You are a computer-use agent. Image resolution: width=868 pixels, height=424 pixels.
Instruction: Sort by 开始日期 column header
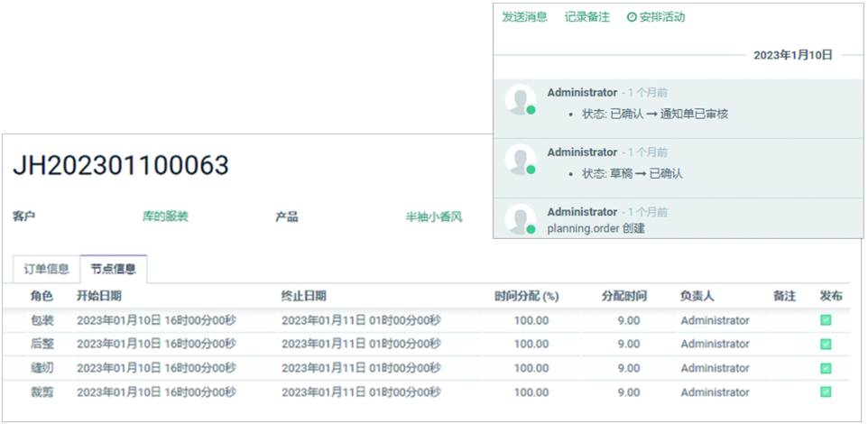(x=99, y=296)
